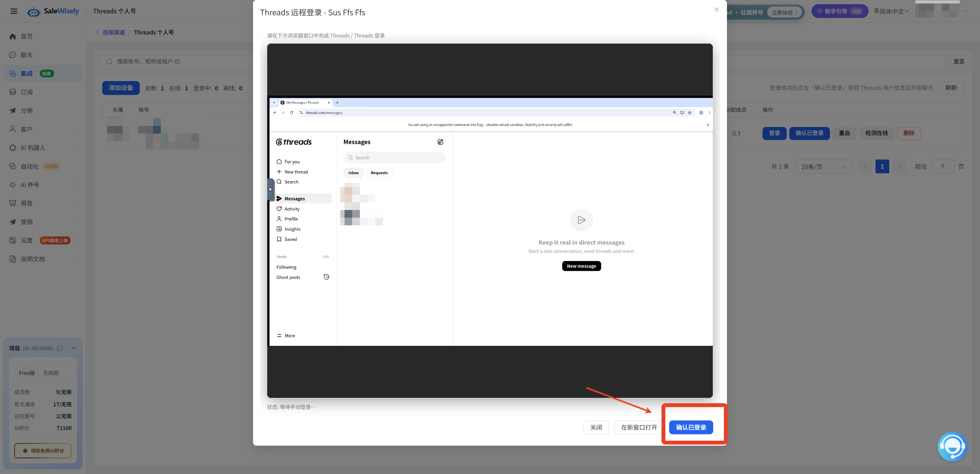This screenshot has width=980, height=474.
Task: Click New thread in Threads sidebar
Action: coord(292,172)
